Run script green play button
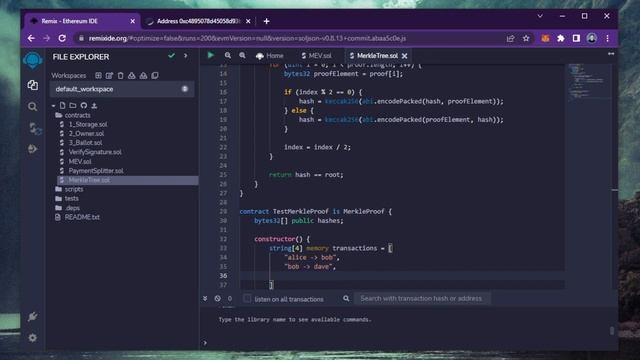This screenshot has height=360, width=640. tap(211, 55)
